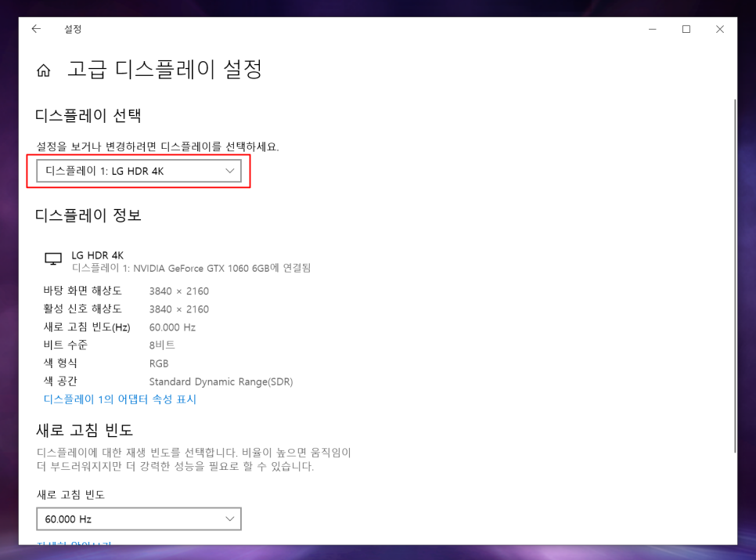Click the 60.000 Hz value beside 새로 고침 빈도(Hz)
The height and width of the screenshot is (560, 756).
click(x=172, y=327)
